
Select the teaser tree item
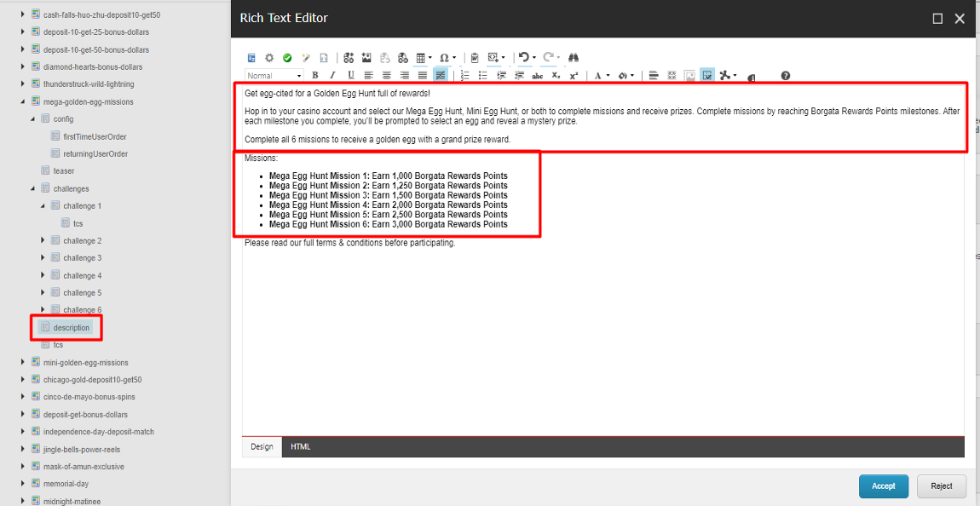coord(64,170)
